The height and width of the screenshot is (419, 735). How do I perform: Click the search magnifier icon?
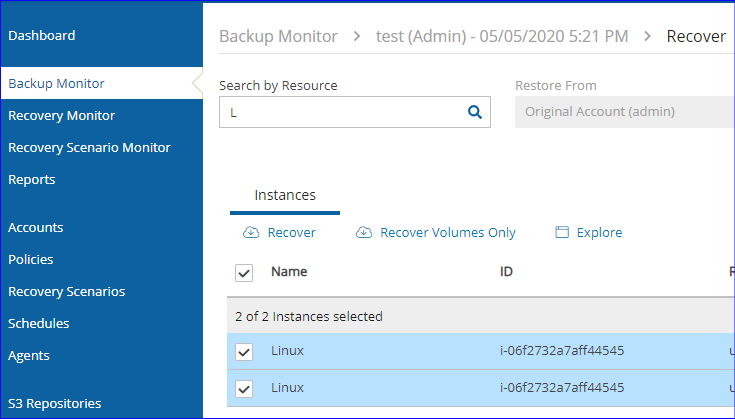tap(475, 112)
